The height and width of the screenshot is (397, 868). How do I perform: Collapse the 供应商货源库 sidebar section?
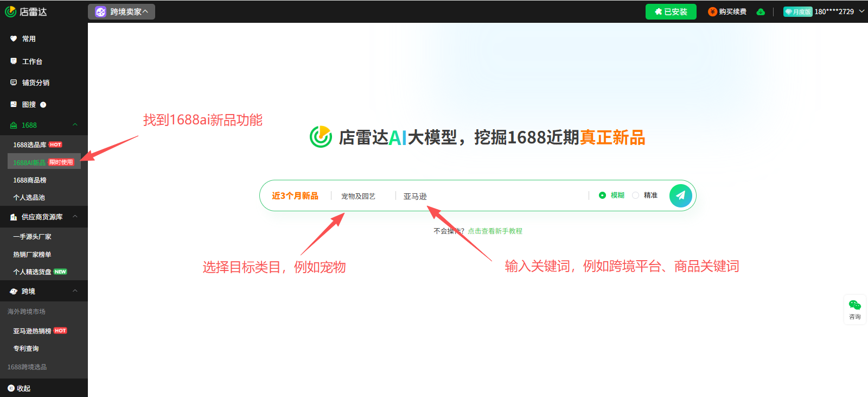[x=75, y=217]
